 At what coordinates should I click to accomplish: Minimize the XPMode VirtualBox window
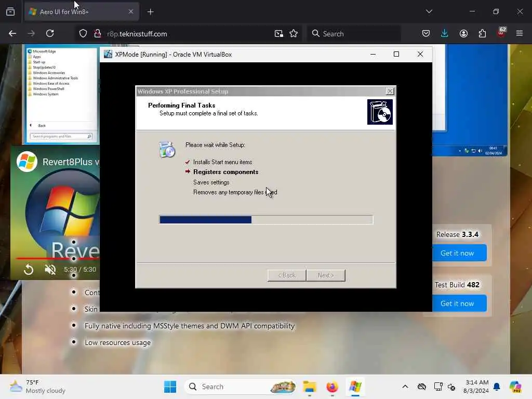coord(373,54)
